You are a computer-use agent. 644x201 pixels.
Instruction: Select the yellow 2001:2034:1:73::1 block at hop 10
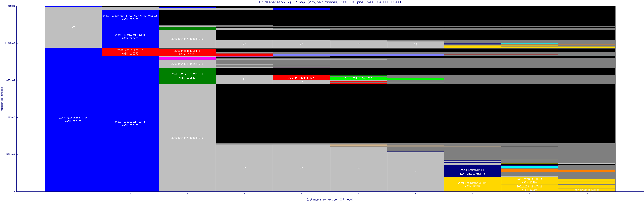pos(586,190)
